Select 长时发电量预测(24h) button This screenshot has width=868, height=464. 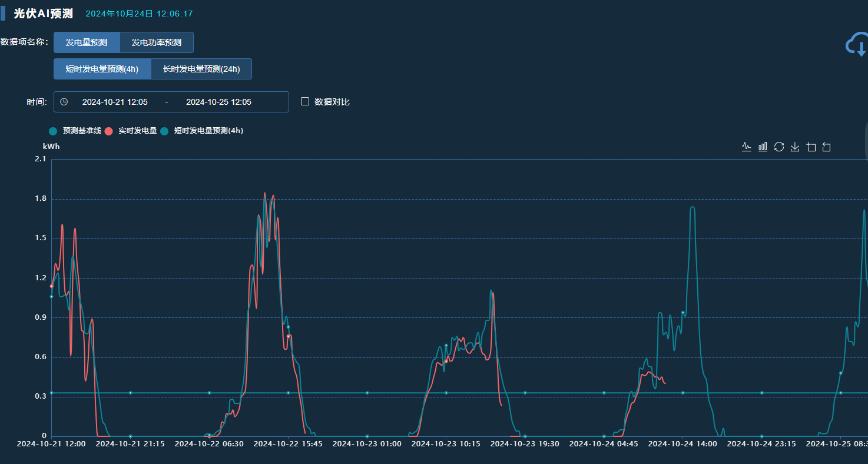coord(201,69)
